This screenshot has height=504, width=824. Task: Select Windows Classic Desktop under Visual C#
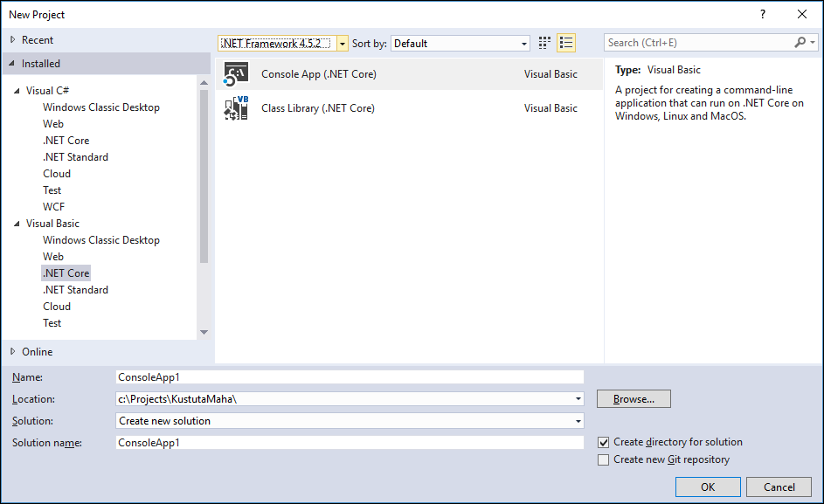click(x=100, y=107)
